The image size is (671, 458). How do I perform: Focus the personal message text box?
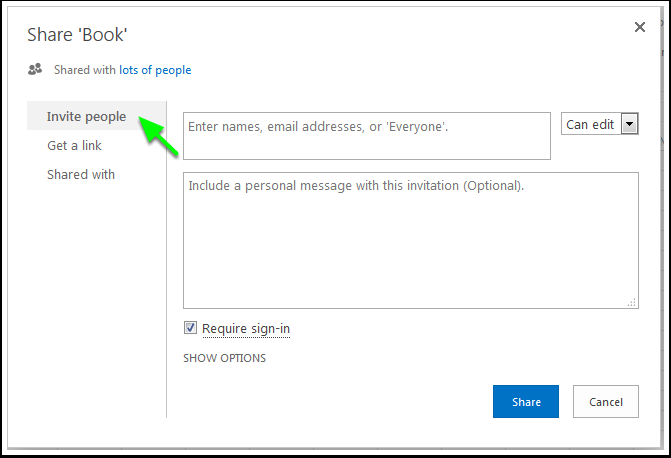point(410,240)
